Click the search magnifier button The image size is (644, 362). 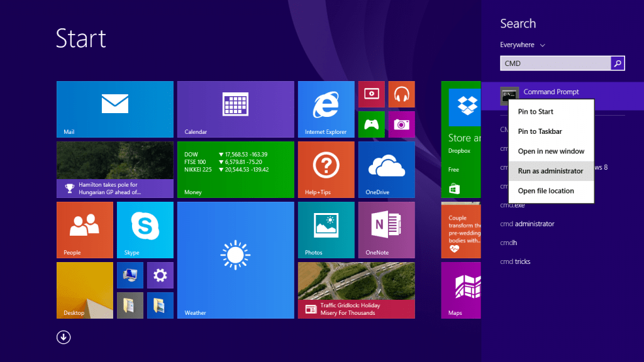pyautogui.click(x=618, y=63)
